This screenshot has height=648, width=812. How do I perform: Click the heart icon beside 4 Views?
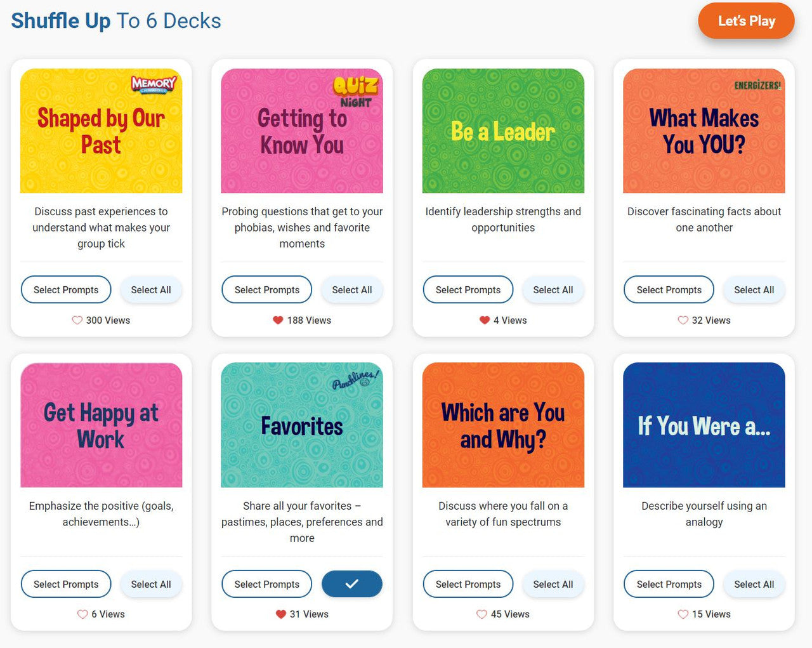(x=485, y=321)
